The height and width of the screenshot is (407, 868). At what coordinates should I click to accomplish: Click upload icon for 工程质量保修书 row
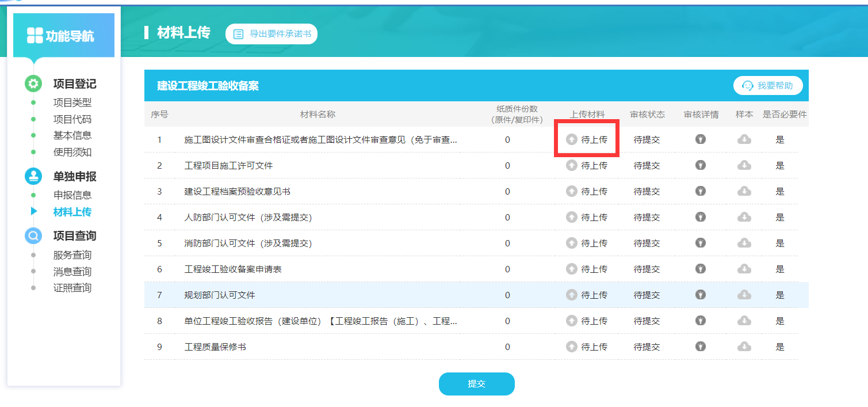(571, 347)
